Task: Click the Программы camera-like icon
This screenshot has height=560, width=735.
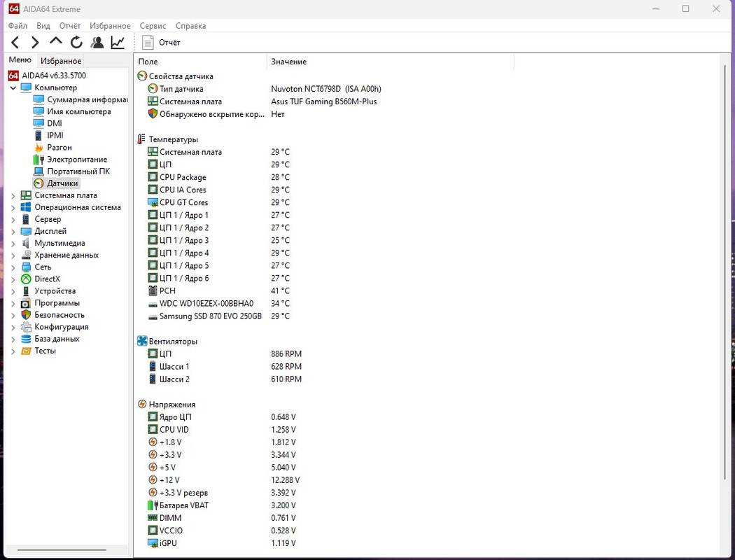Action: coord(26,303)
